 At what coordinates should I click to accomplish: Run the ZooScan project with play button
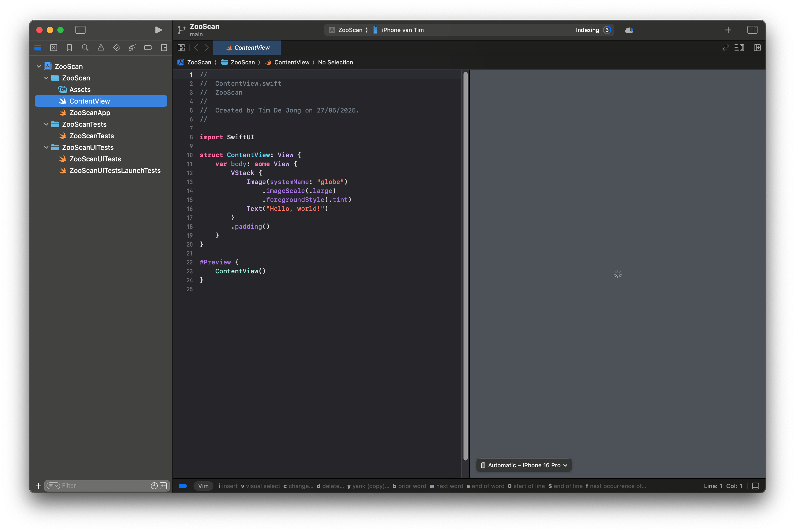click(158, 30)
